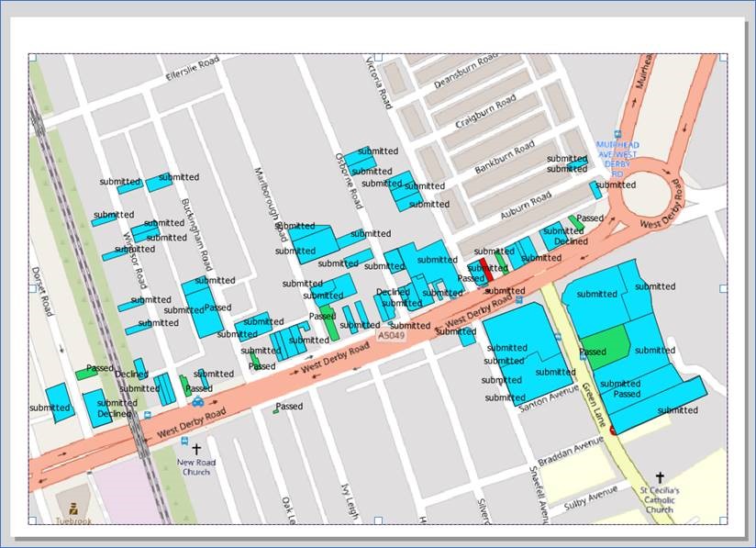Click the bottom-right selection handle of the map

click(723, 520)
